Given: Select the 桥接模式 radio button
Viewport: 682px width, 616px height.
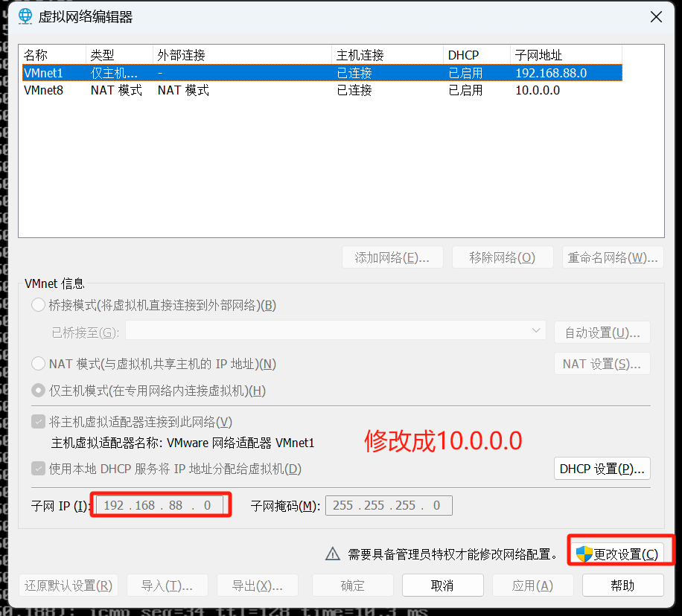Looking at the screenshot, I should tap(38, 305).
